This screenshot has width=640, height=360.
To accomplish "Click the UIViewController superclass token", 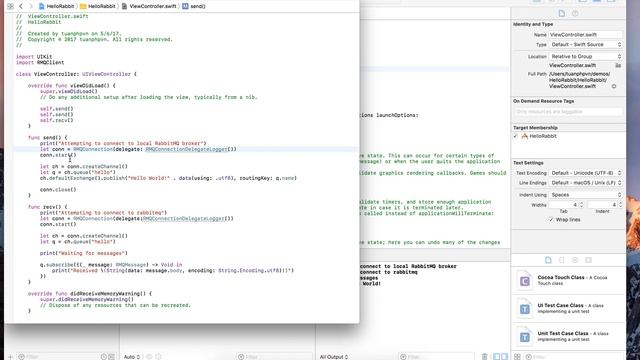I will [x=106, y=74].
